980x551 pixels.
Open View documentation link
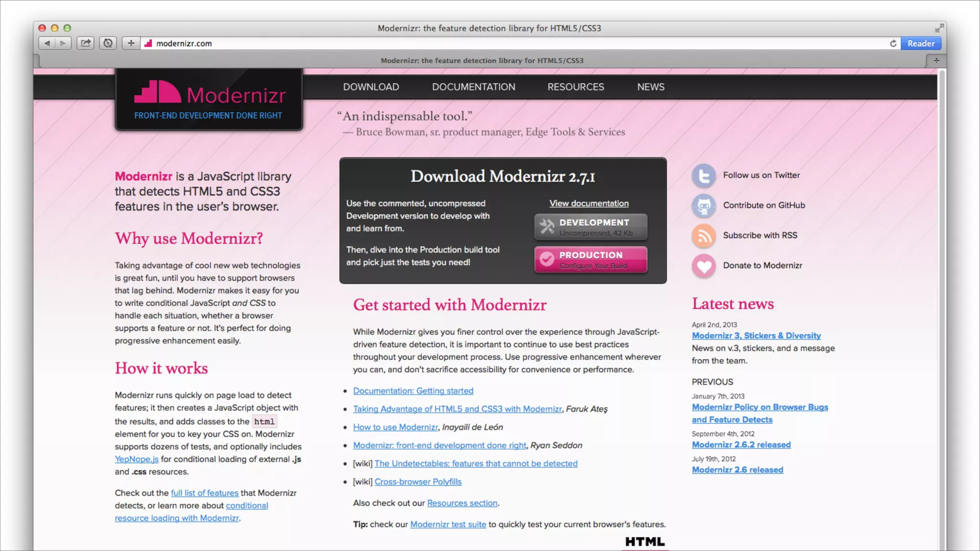tap(589, 203)
